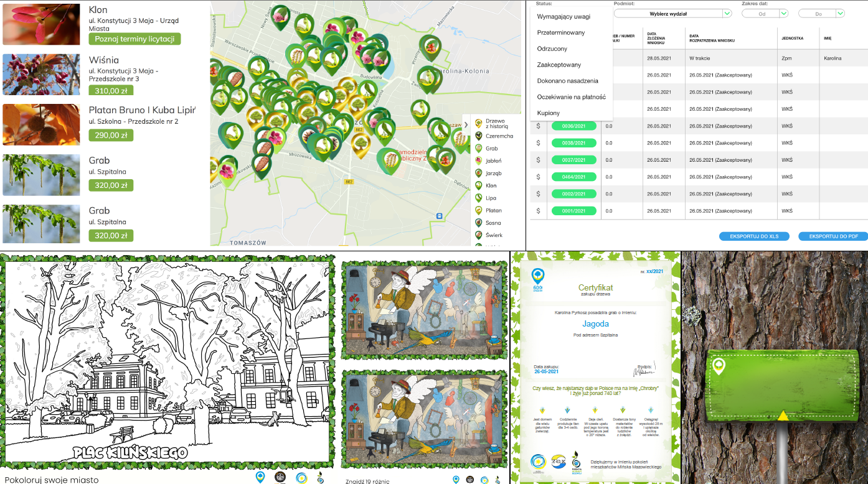Click the Jabłoń legend marker icon
The height and width of the screenshot is (484, 868).
tap(478, 161)
